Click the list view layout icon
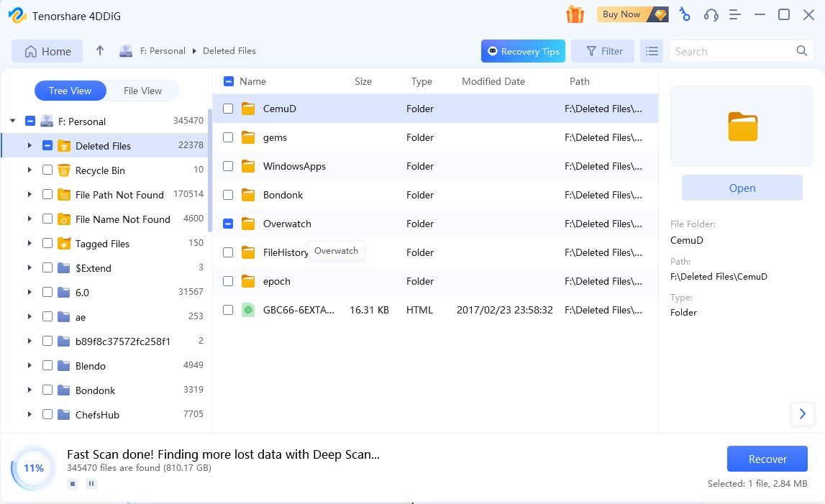Image resolution: width=825 pixels, height=504 pixels. 652,50
